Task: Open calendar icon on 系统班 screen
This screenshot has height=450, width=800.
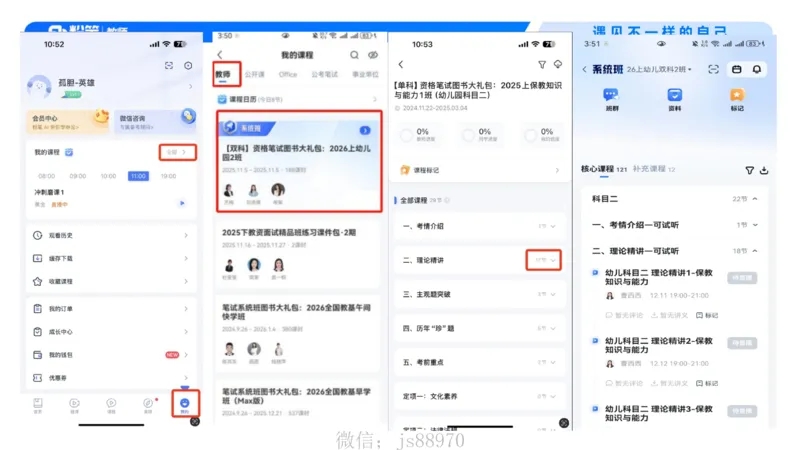Action: click(736, 69)
